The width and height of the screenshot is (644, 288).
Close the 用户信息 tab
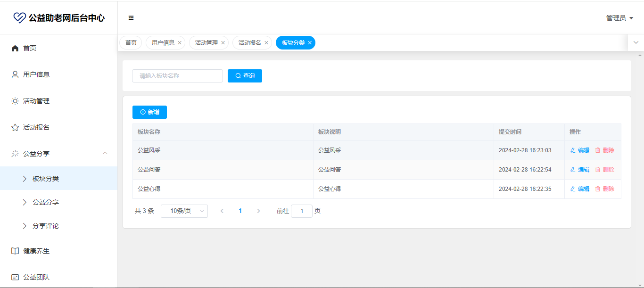pos(180,43)
